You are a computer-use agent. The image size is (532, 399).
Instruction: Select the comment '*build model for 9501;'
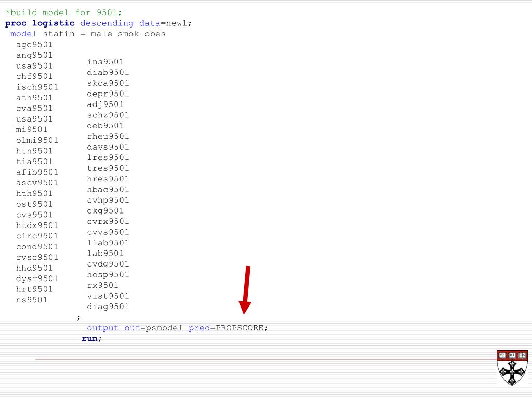(63, 12)
